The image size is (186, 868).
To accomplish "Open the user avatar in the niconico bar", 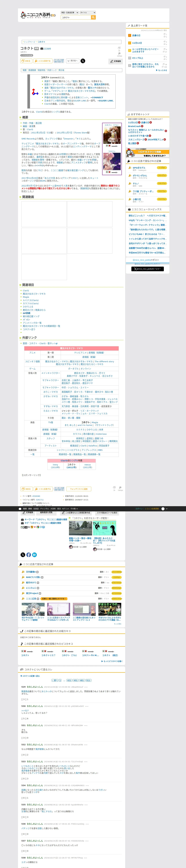I will (x=163, y=509).
